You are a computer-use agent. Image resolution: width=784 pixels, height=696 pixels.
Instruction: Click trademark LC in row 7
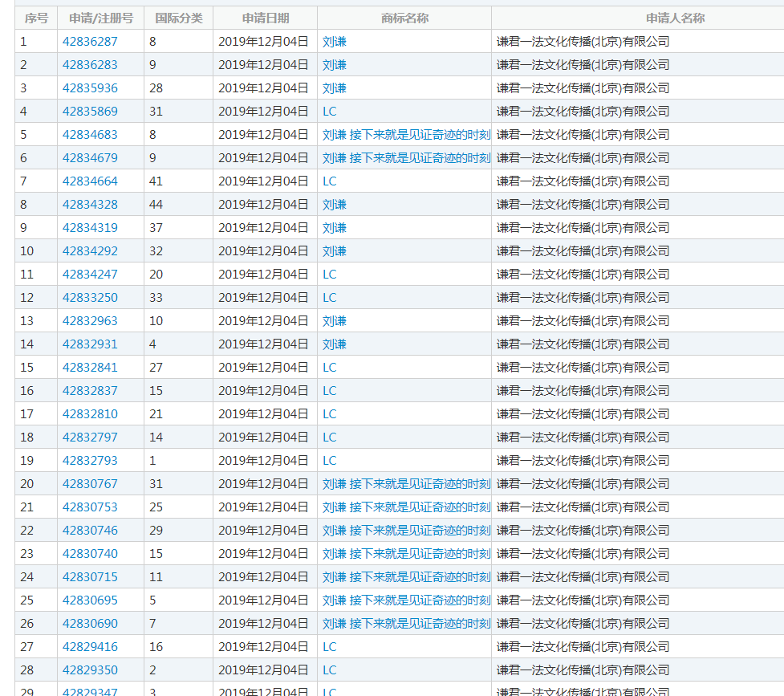point(330,181)
